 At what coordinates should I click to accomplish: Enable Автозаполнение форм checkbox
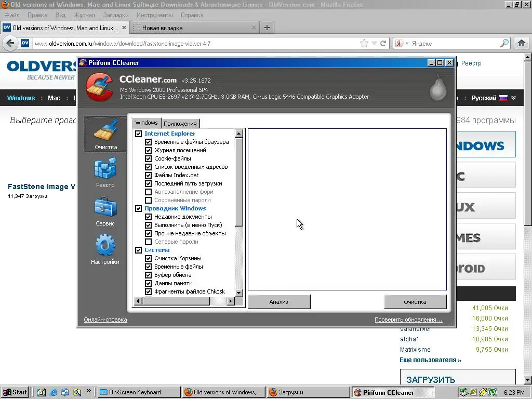pos(148,192)
